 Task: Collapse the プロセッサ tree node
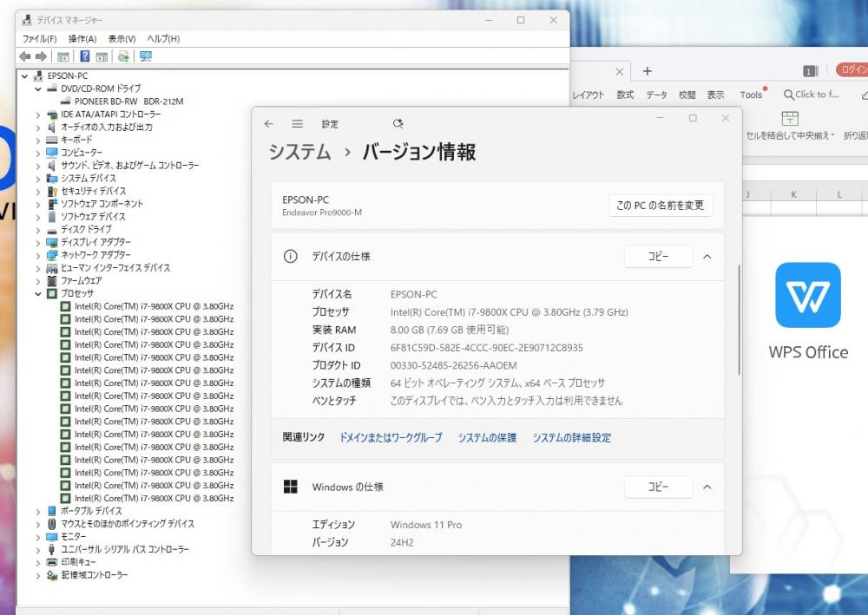pos(37,294)
